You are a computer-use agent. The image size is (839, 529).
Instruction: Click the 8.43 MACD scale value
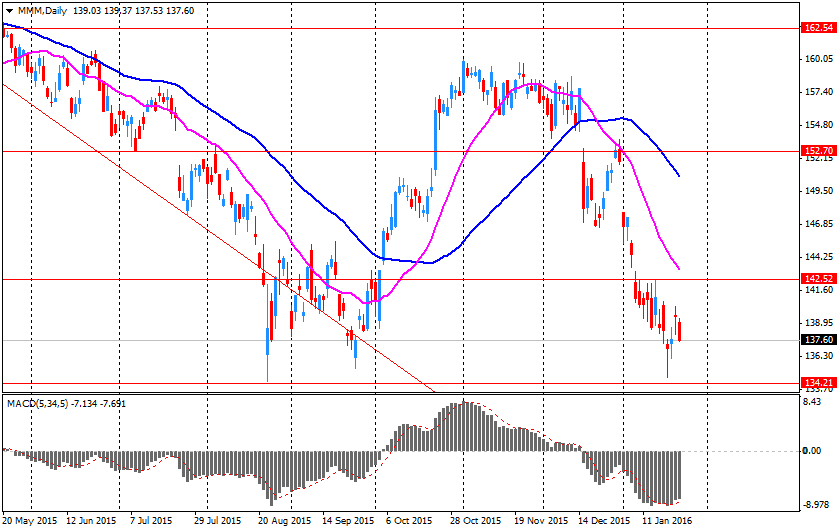pyautogui.click(x=812, y=402)
